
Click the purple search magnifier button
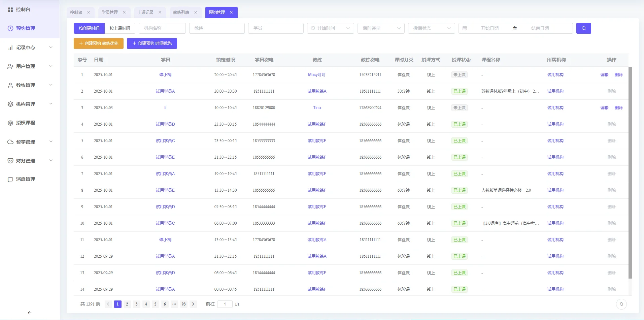584,28
